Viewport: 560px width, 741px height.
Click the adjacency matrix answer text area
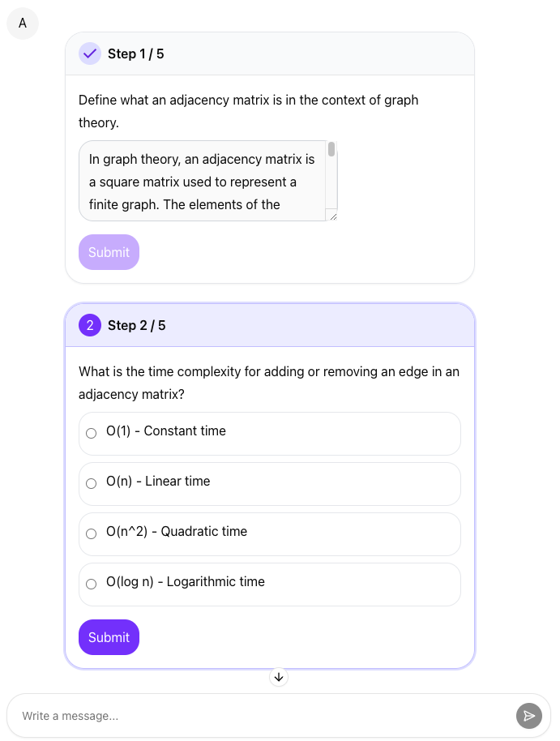pyautogui.click(x=208, y=181)
